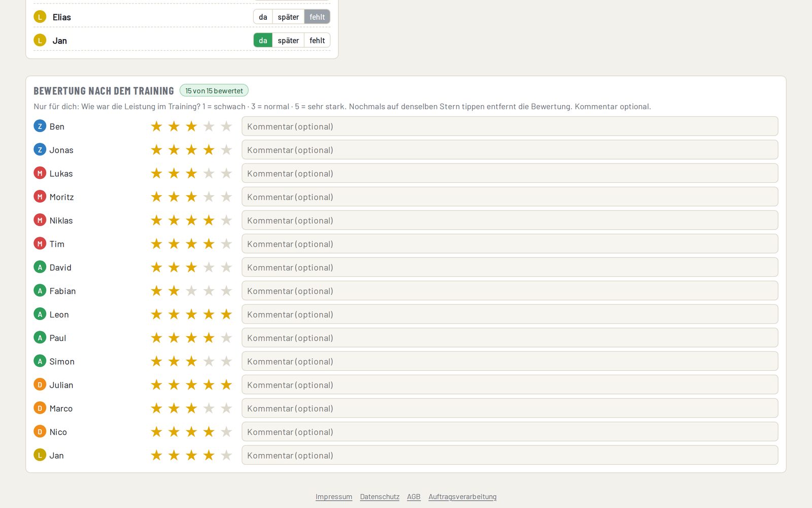Click Elias's name in the attendance list
The width and height of the screenshot is (812, 508).
61,17
